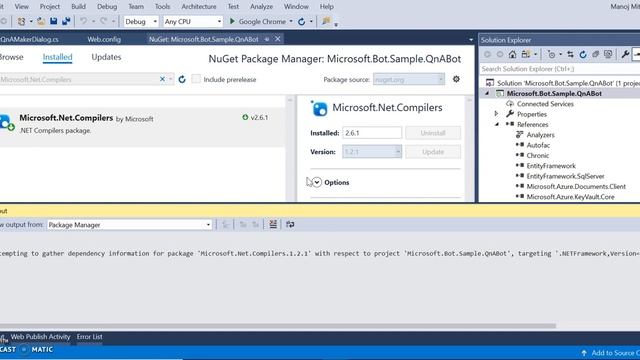640x360 pixels.
Task: Pin the NuGet tab
Action: click(x=267, y=39)
